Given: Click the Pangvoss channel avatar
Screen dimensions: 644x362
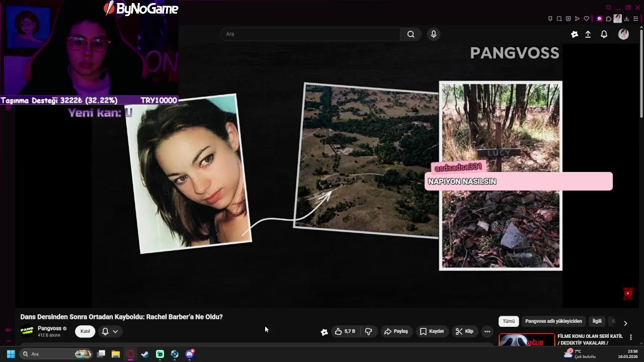Looking at the screenshot, I should pos(27,331).
